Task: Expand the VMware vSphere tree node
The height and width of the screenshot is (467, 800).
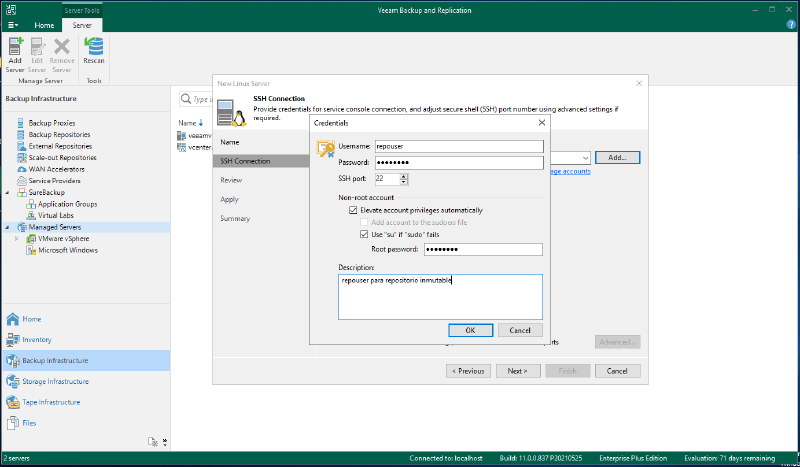Action: [x=17, y=239]
